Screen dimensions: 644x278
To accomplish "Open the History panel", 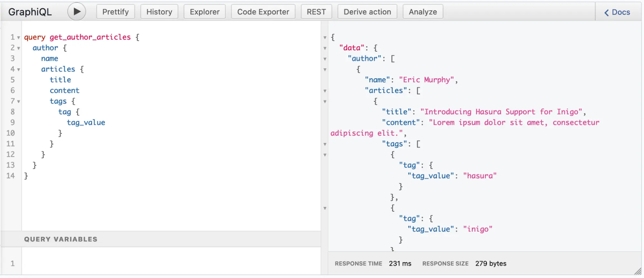I will (x=159, y=12).
